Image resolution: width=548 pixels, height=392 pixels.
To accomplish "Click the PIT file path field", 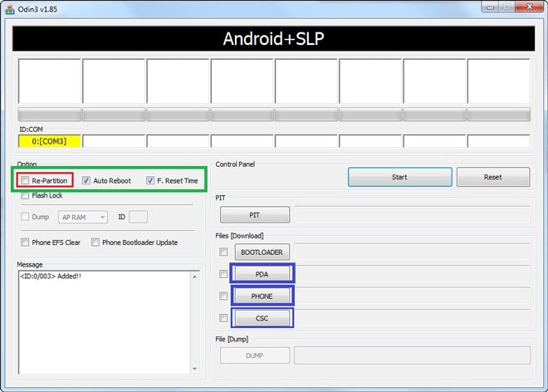I will 413,215.
